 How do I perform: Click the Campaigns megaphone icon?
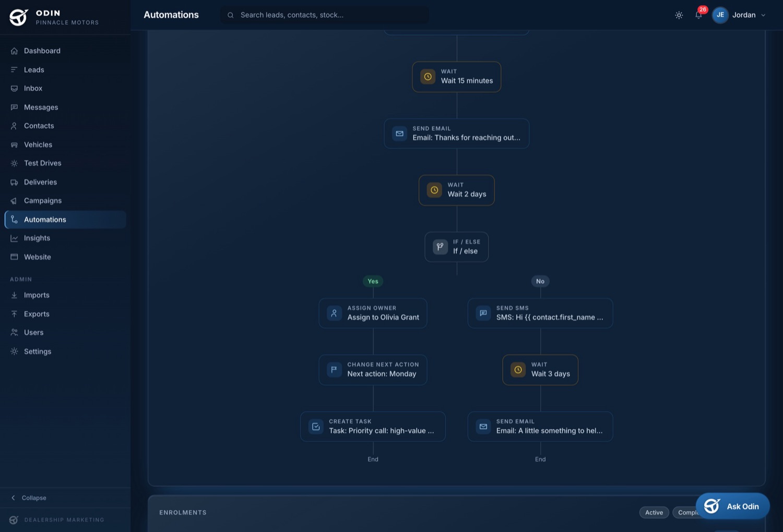tap(14, 201)
